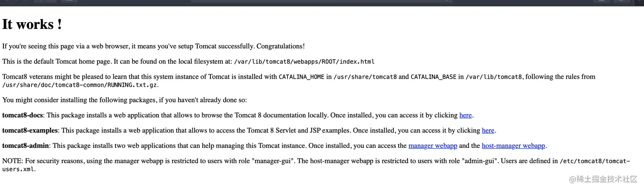Viewport: 644px width, 190px height.
Task: Click the word 'Congratulations!'
Action: 280,46
